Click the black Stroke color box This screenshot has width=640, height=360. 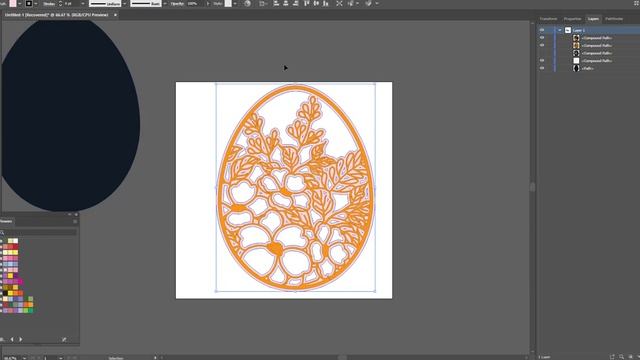(x=29, y=3)
